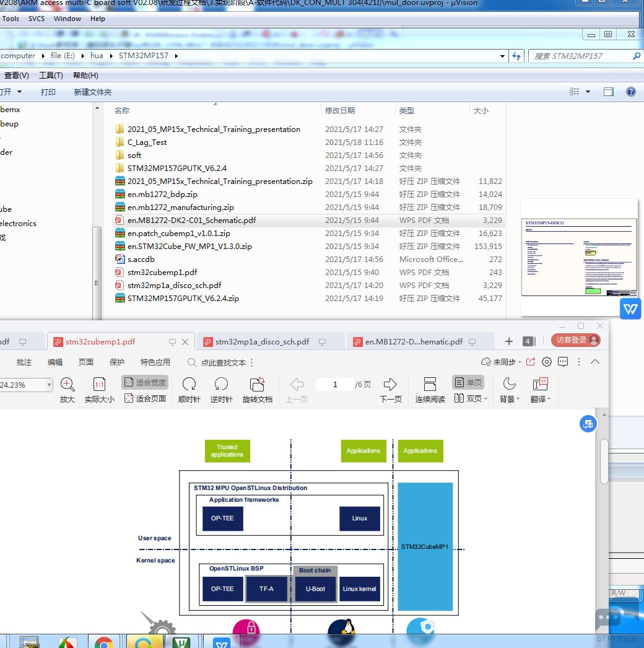Open the 批注 annotation ribbon tab
The width and height of the screenshot is (644, 648).
[24, 362]
